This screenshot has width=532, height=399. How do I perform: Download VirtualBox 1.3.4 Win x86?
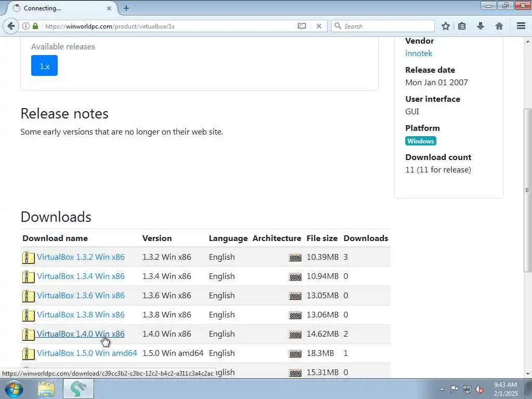tap(81, 276)
